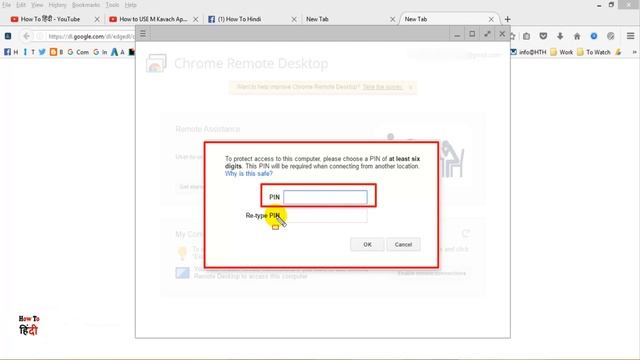Go to Firefox Home page icon
This screenshot has width=640, height=360.
[x=577, y=36]
